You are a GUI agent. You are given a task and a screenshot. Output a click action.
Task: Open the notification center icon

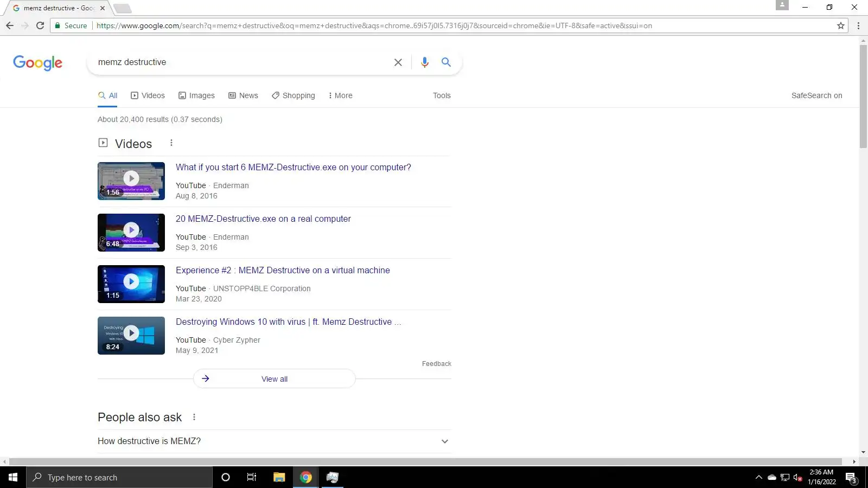(x=851, y=478)
